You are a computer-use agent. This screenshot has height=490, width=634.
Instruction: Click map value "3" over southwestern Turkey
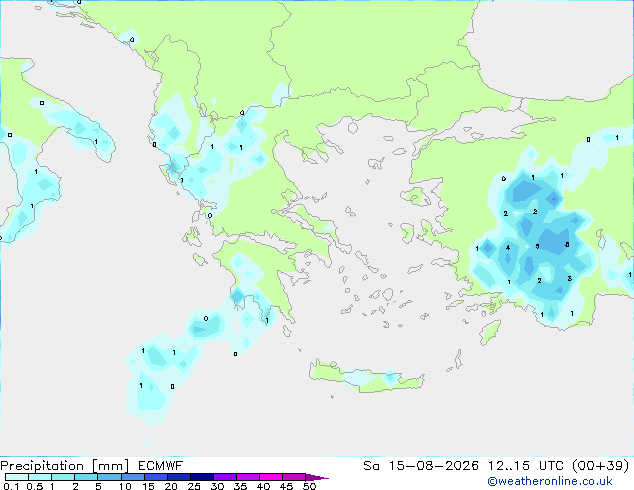pyautogui.click(x=569, y=279)
